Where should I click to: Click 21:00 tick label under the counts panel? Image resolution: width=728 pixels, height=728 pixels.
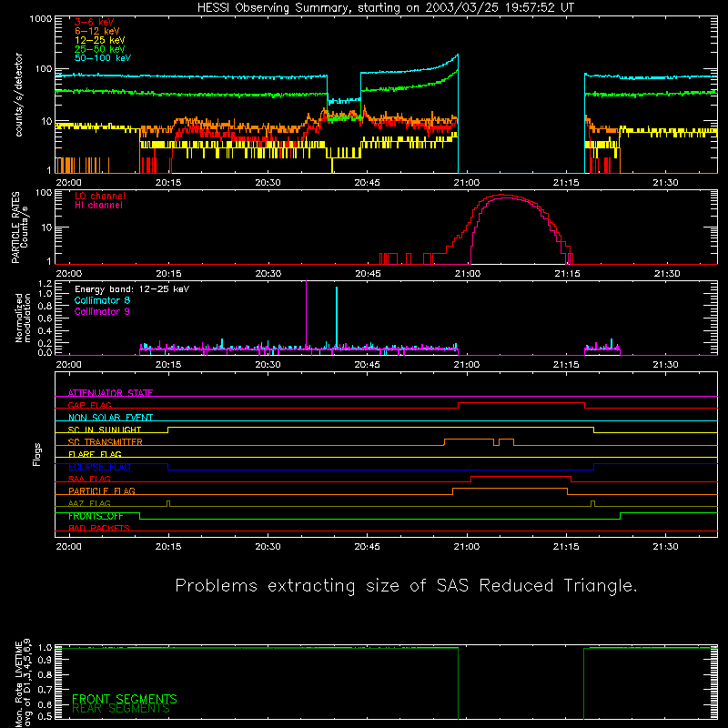[x=467, y=183]
